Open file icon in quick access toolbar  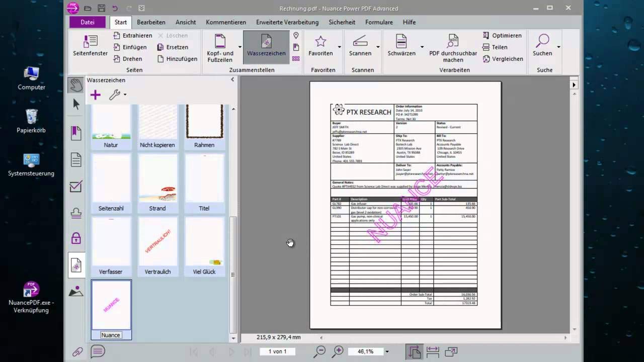tap(88, 8)
